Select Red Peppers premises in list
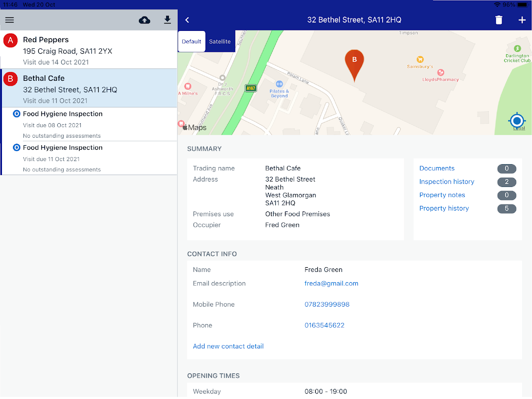The image size is (532, 399). (89, 50)
